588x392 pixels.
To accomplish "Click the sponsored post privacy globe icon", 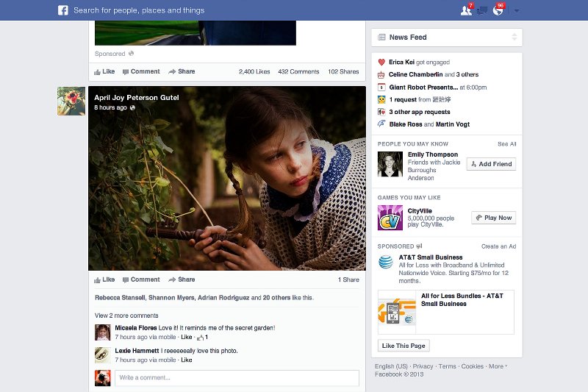I will click(x=132, y=53).
